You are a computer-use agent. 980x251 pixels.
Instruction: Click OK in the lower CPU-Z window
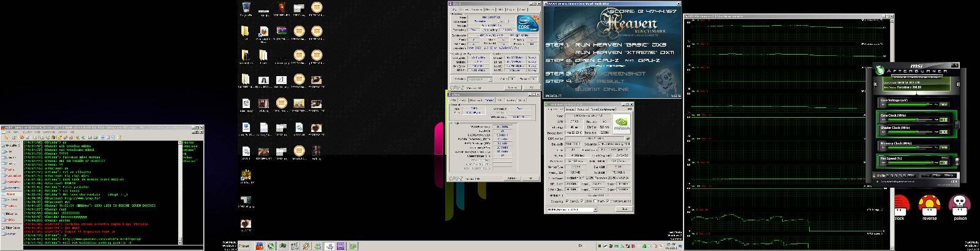pyautogui.click(x=529, y=179)
